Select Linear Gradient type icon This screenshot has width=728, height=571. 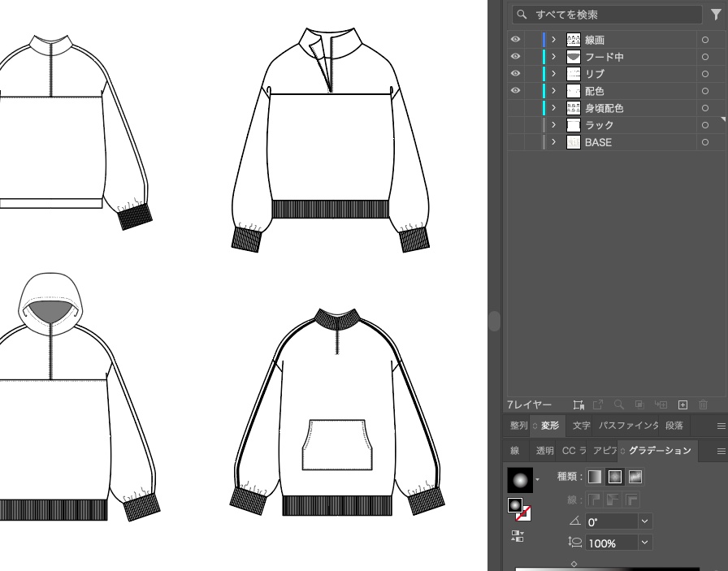click(x=595, y=477)
